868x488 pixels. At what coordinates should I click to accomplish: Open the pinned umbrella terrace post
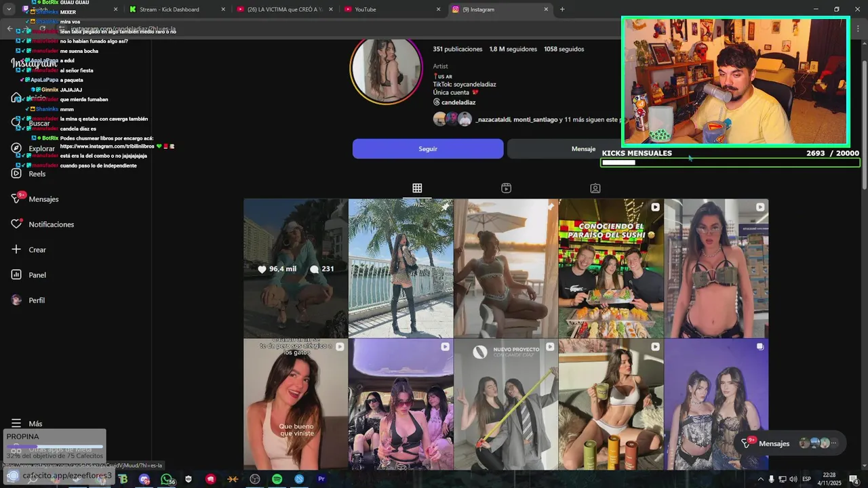[506, 268]
